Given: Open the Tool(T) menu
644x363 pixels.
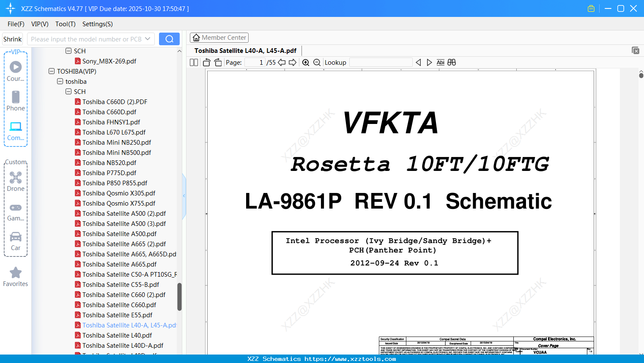Looking at the screenshot, I should (x=66, y=24).
